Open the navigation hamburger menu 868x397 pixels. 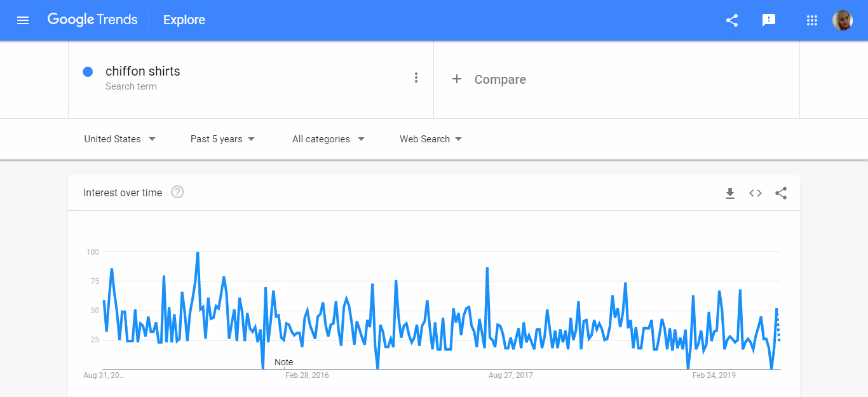click(x=23, y=20)
